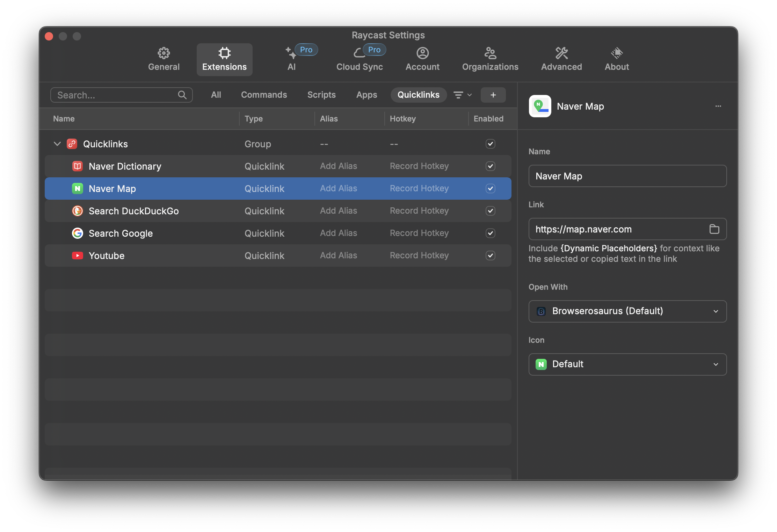Filter list by Scripts
Viewport: 777px width, 532px height.
click(321, 95)
